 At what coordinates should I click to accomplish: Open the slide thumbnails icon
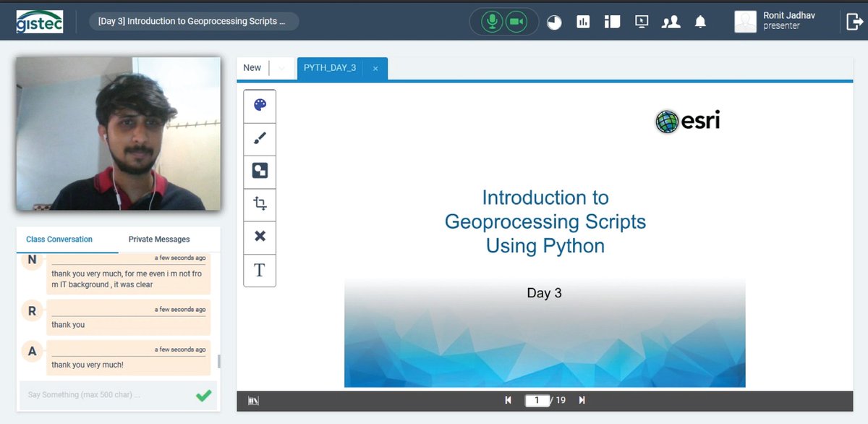(x=253, y=400)
